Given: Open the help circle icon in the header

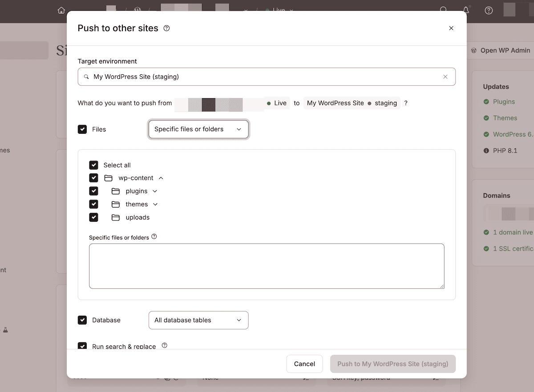Looking at the screenshot, I should [x=489, y=10].
